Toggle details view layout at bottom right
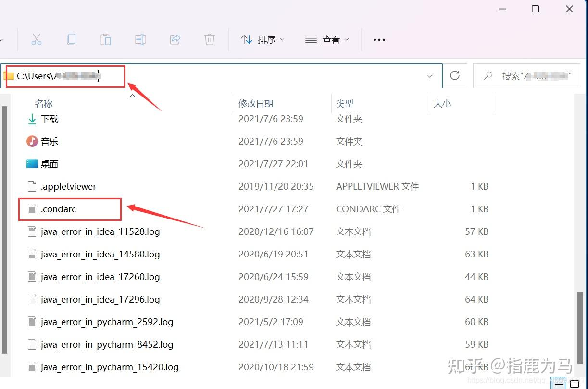The width and height of the screenshot is (588, 389). tap(558, 384)
